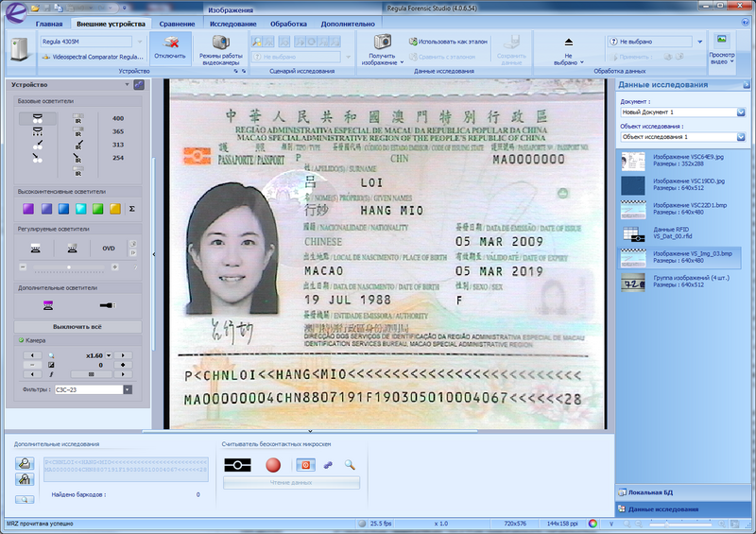This screenshot has height=534, width=756.
Task: Open the Фильтры C3C-23 dropdown
Action: (128, 388)
